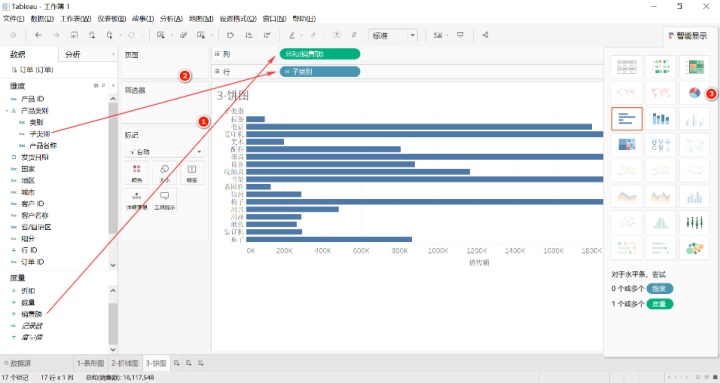Open the 1-条形图 sheet tab
The image size is (720, 383).
tap(90, 363)
